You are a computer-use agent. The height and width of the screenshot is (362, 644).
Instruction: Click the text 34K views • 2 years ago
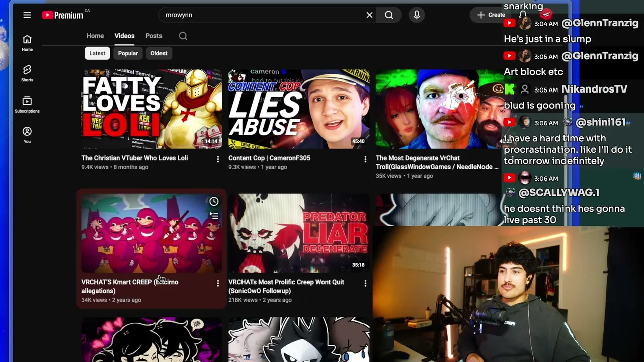(111, 300)
